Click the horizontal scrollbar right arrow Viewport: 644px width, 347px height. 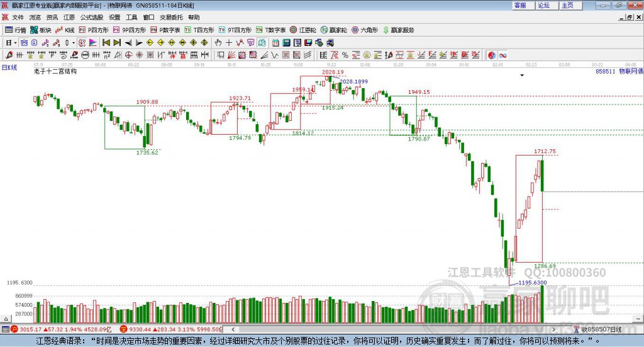click(x=553, y=329)
